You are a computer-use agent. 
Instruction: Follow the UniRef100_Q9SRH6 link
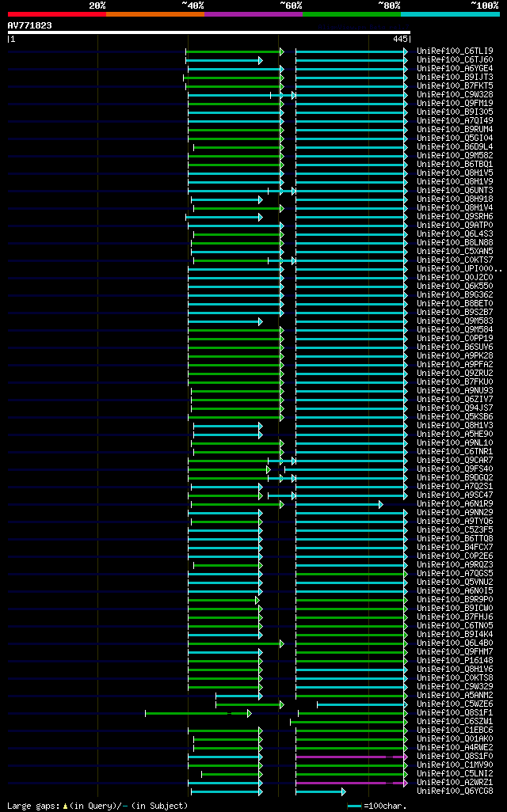[x=456, y=217]
